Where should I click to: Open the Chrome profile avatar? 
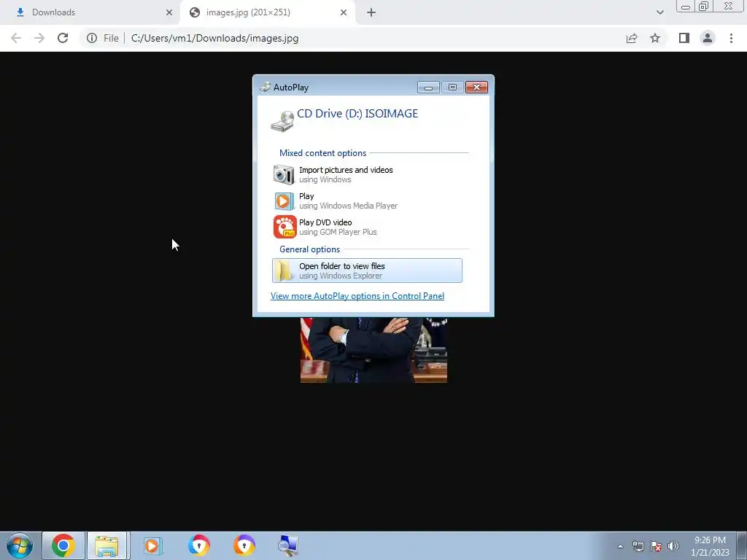click(x=708, y=38)
